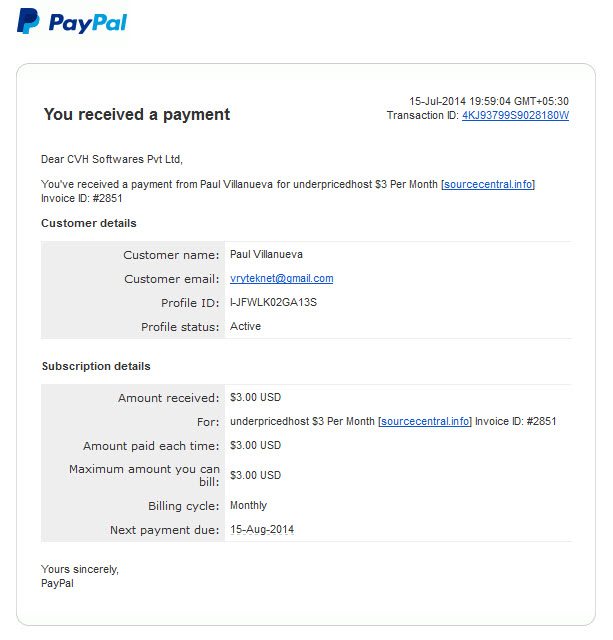Viewport: 613px width, 640px height.
Task: Click the Dear CVH Softwares Pvt Ltd greeting
Action: (x=112, y=159)
